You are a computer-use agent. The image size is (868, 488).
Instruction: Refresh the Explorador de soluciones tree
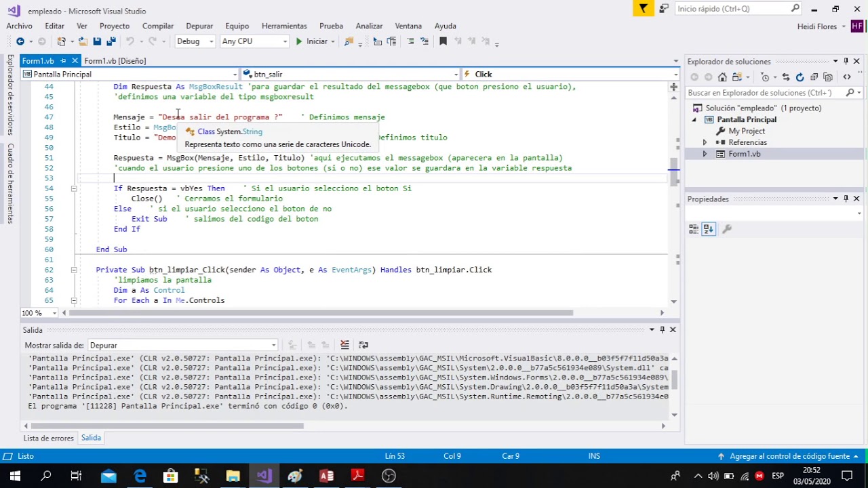[800, 77]
